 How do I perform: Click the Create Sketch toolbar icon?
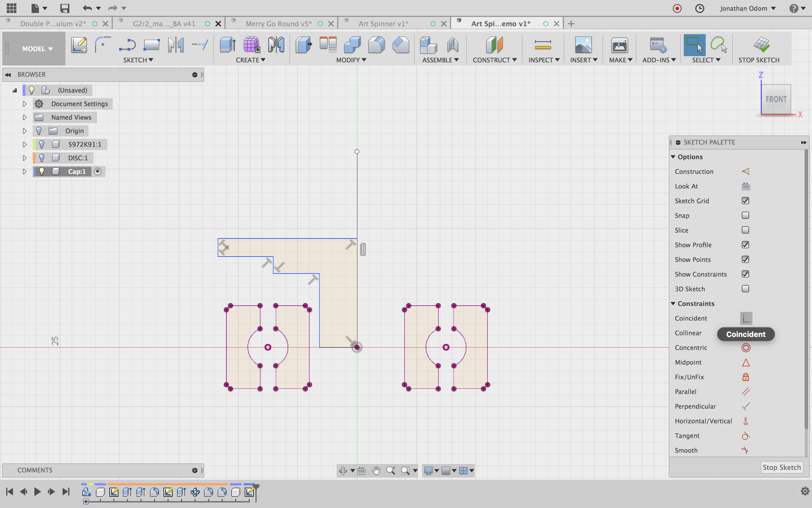tap(79, 45)
